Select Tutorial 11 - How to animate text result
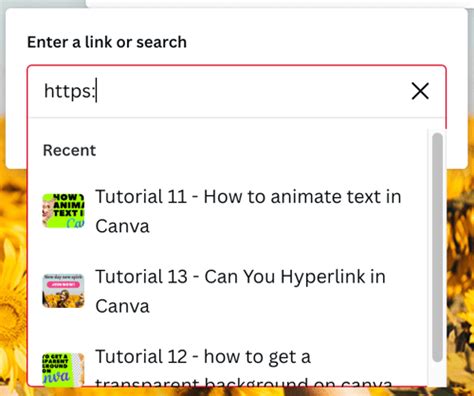Viewport: 474px width, 396px height. (227, 211)
